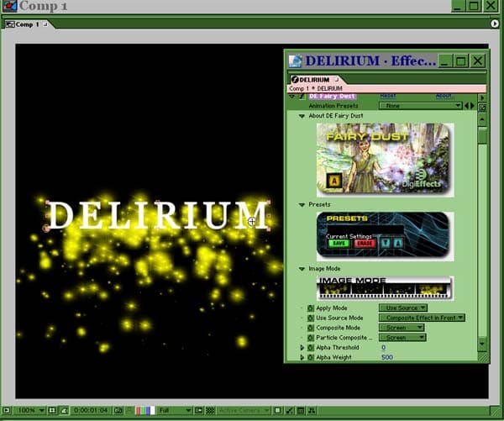
Task: Toggle the Alpha Threshold stopwatch
Action: 311,348
